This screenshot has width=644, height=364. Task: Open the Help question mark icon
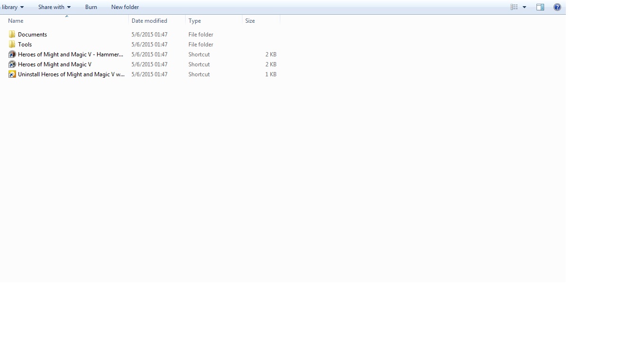pyautogui.click(x=557, y=7)
